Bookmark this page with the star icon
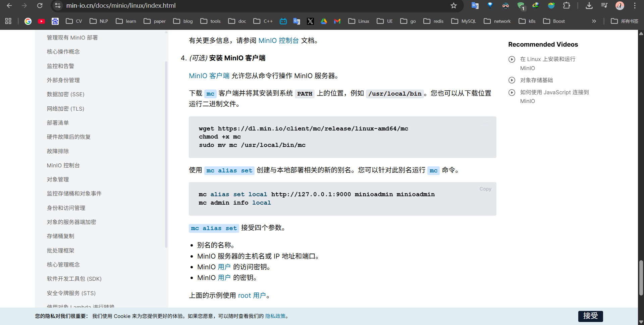This screenshot has height=325, width=644. [453, 6]
